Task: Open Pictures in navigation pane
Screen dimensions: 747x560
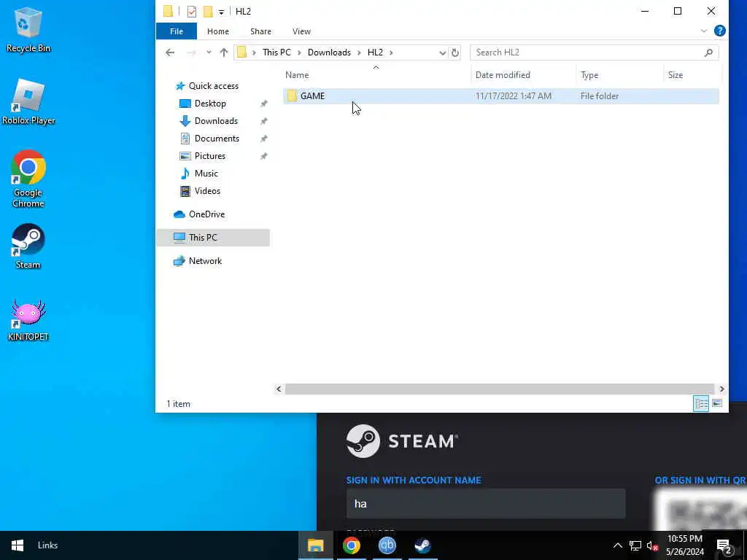Action: point(209,156)
